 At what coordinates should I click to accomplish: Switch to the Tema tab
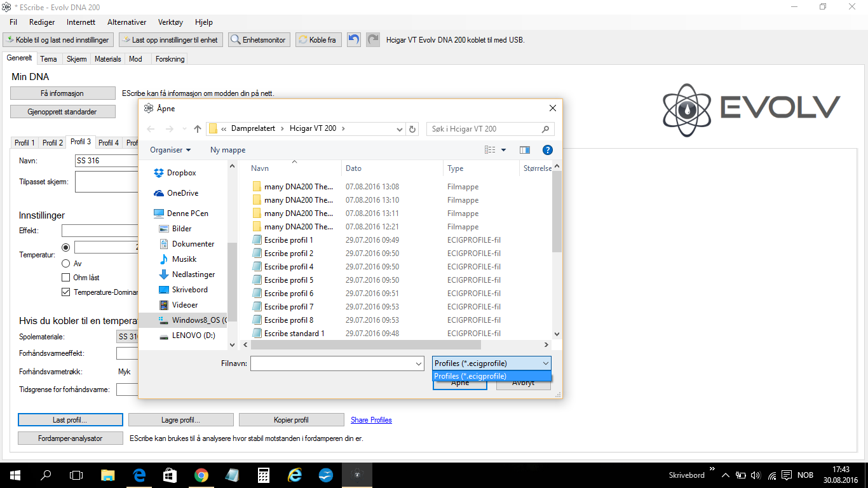click(48, 59)
